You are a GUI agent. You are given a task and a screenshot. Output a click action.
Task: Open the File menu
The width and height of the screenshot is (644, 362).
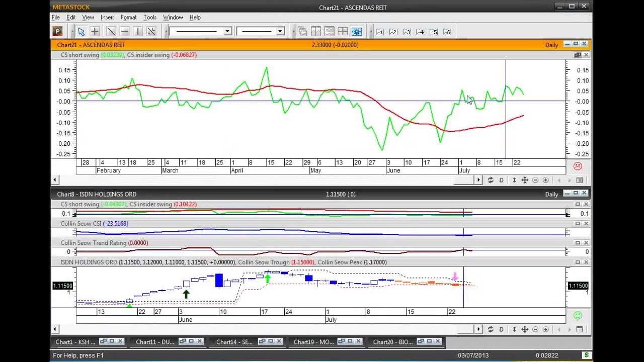click(x=56, y=18)
